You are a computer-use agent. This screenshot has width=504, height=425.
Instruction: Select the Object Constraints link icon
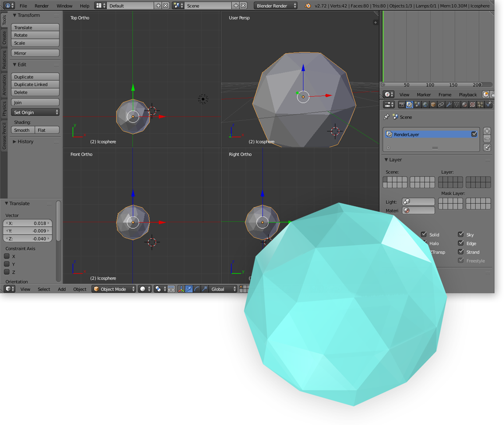point(441,104)
